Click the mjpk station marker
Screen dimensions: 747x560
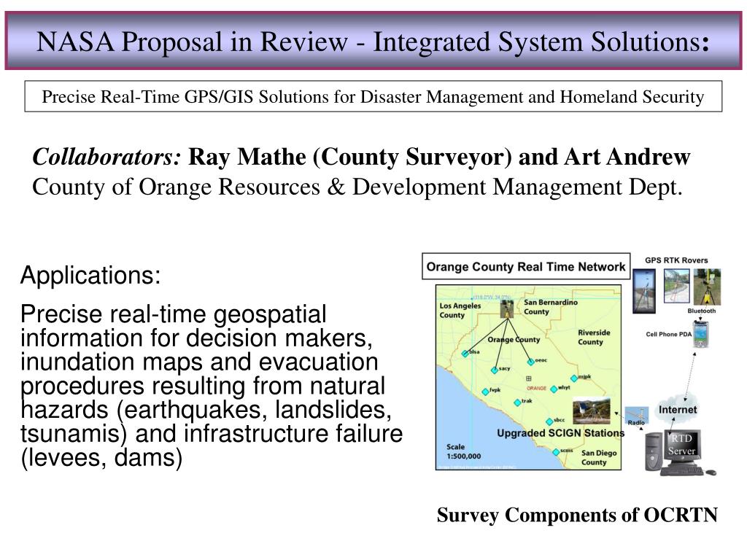pyautogui.click(x=574, y=378)
